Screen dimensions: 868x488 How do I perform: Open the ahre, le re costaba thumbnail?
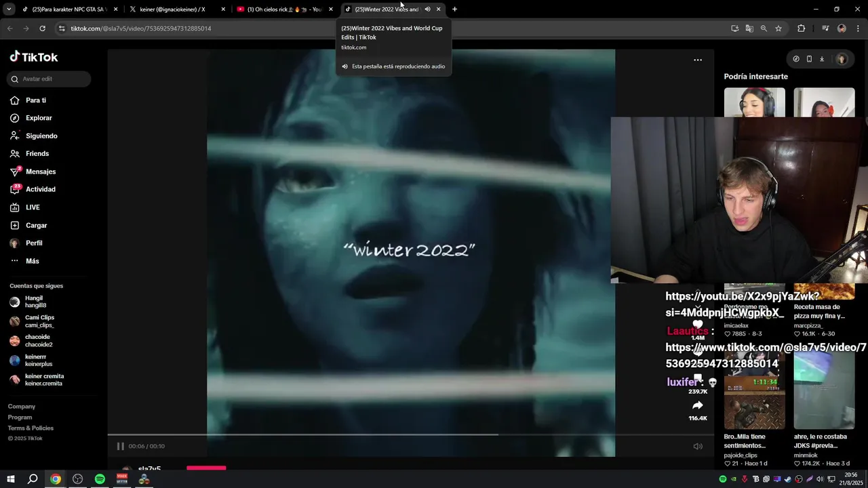825,391
